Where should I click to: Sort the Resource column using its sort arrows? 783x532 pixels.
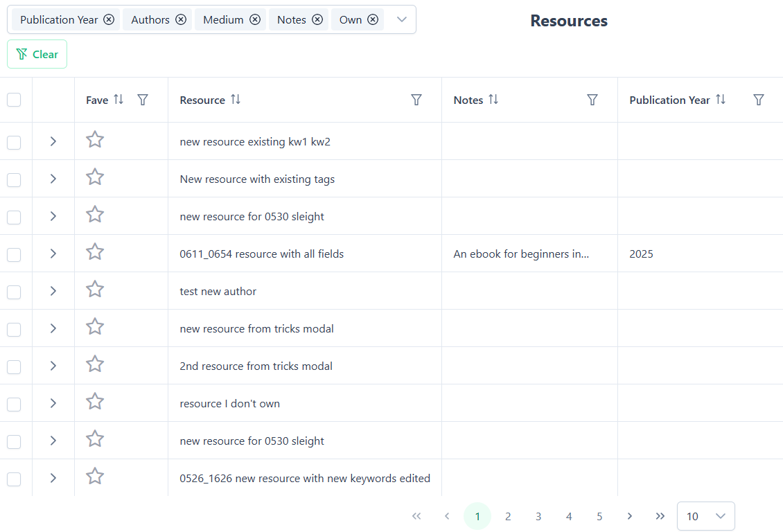[x=236, y=99]
